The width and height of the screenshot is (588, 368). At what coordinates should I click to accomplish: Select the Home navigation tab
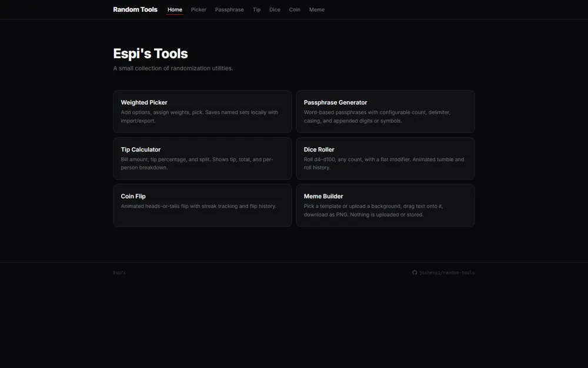pos(175,10)
